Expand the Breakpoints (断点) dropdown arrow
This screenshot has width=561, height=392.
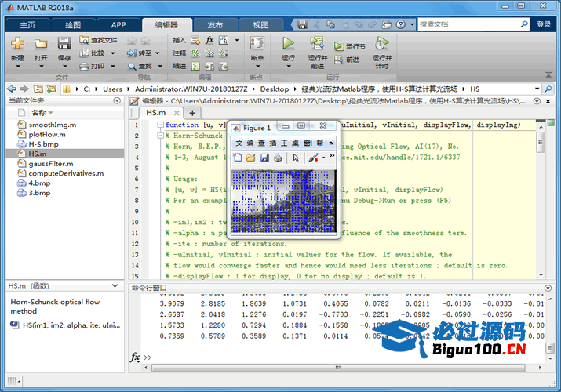coord(257,67)
